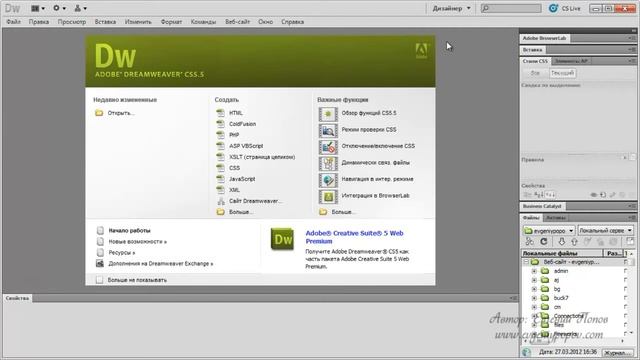Open the Дизайнер workspace dropdown
The image size is (640, 360).
[x=451, y=8]
